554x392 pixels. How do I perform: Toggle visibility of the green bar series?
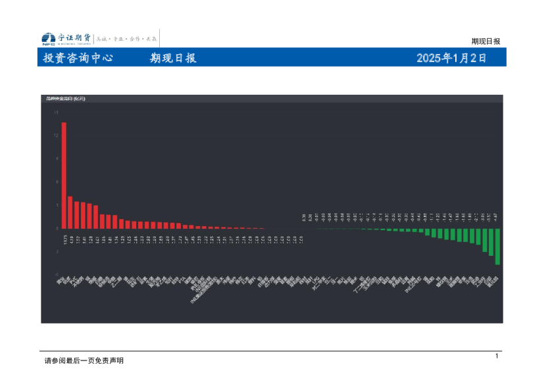[x=461, y=240]
